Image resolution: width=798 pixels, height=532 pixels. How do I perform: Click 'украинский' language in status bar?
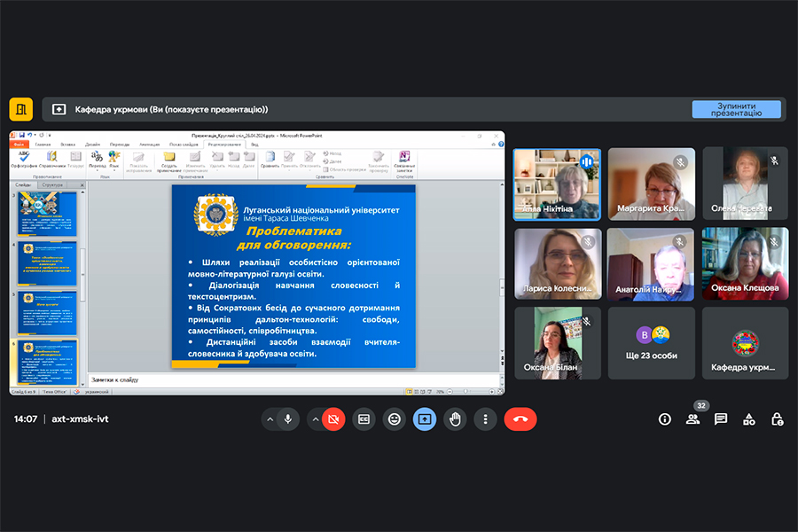point(96,392)
